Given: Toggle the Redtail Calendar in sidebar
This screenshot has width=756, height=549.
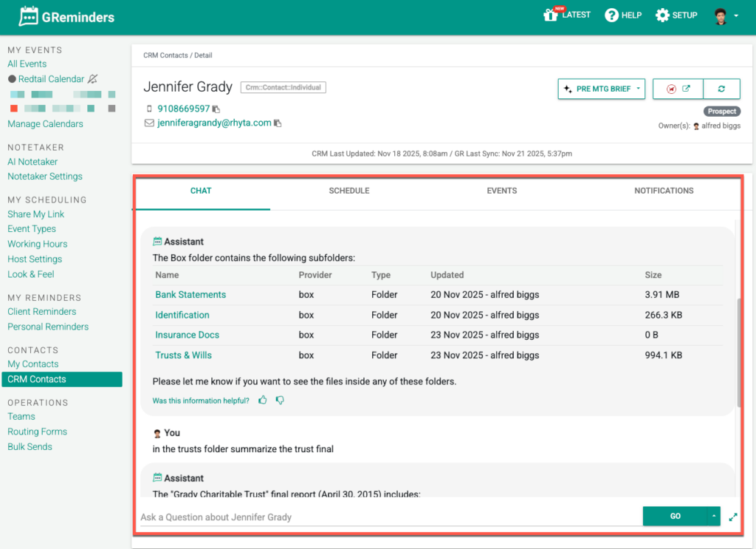Looking at the screenshot, I should (x=51, y=79).
